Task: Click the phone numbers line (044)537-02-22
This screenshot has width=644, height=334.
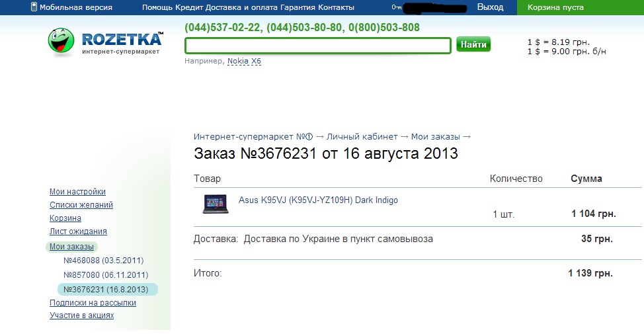Action: coord(302,28)
